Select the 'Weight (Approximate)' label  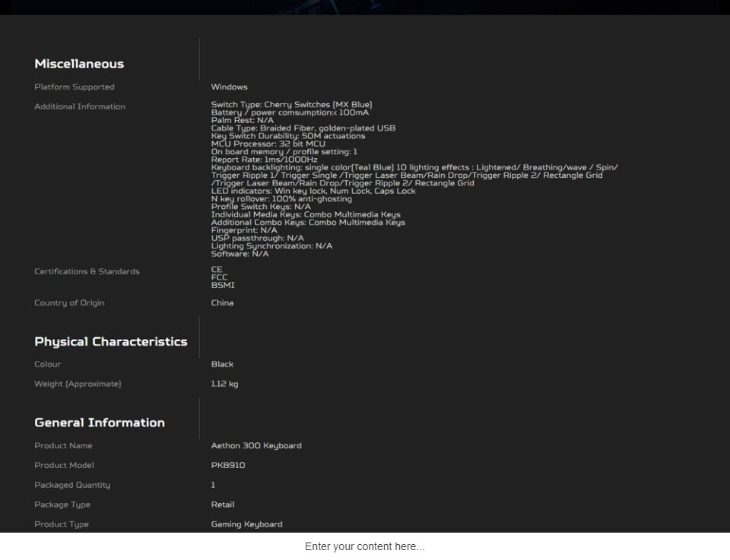pyautogui.click(x=78, y=384)
